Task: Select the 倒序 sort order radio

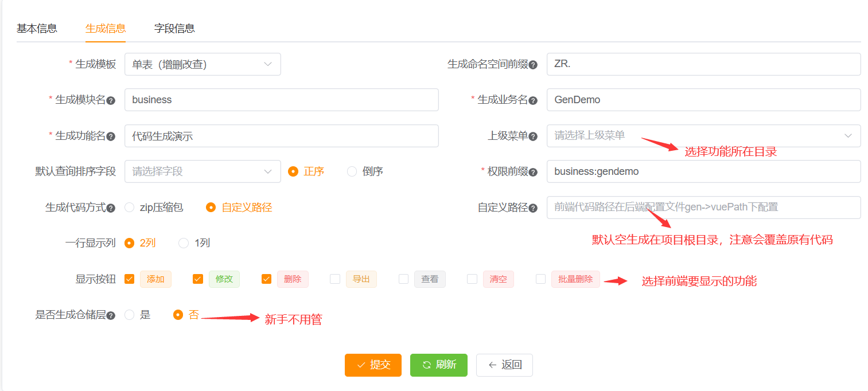Action: (352, 171)
